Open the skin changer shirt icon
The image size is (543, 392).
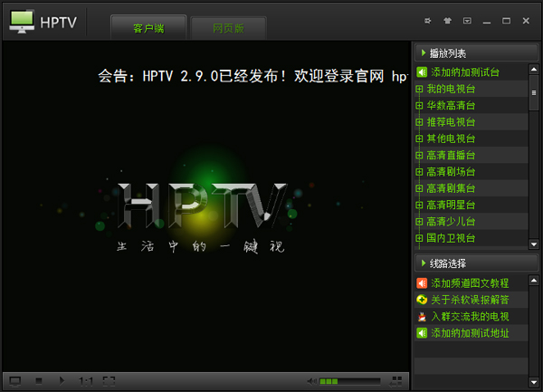[x=447, y=21]
